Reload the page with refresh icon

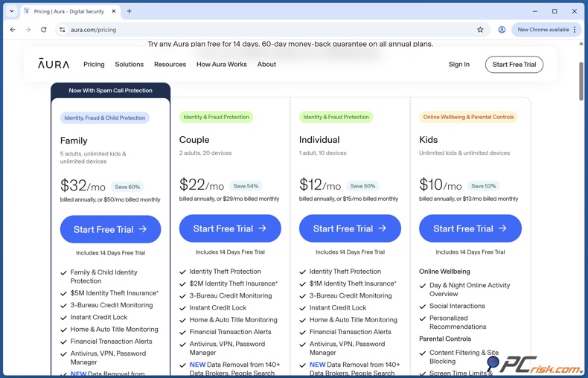pos(44,30)
